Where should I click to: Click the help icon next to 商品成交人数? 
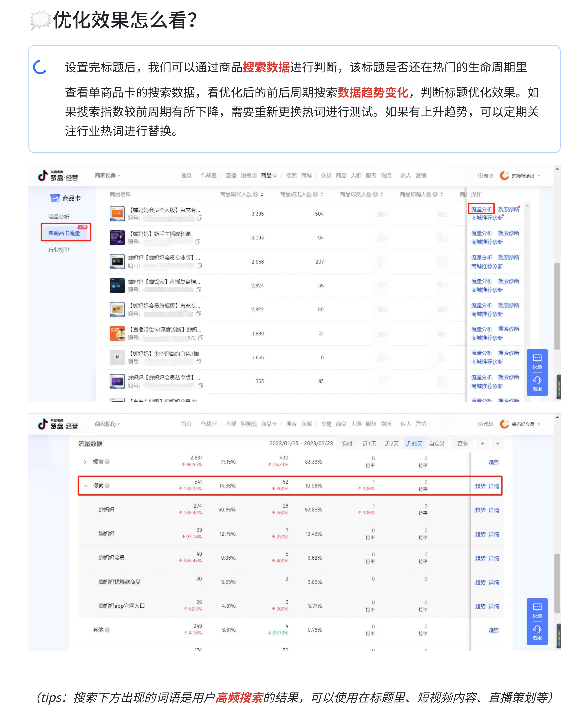(375, 195)
